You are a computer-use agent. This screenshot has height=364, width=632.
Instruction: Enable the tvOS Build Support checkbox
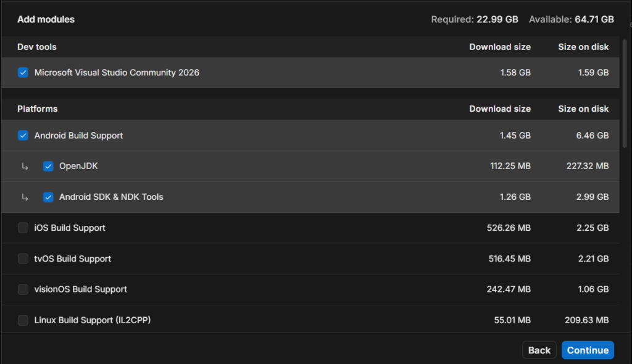pos(23,259)
